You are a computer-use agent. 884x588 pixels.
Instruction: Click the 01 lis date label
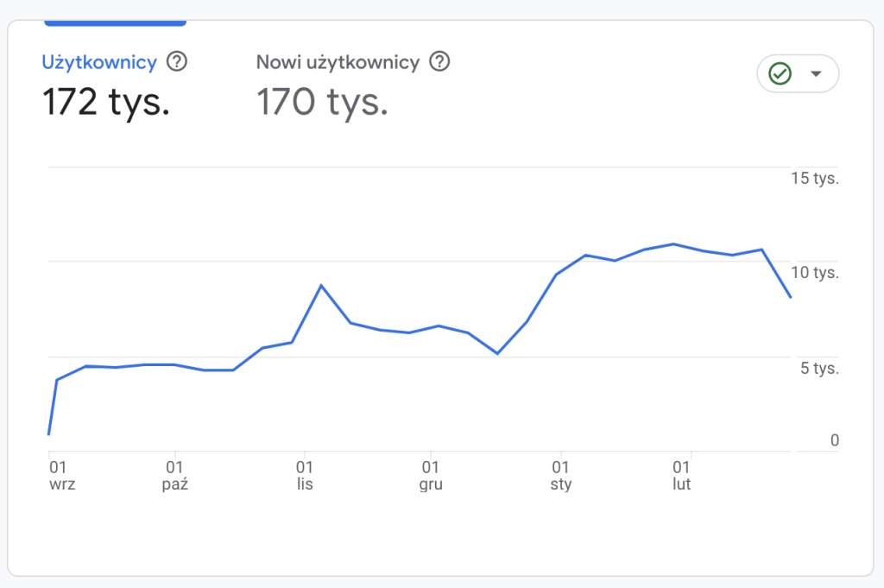tap(304, 476)
